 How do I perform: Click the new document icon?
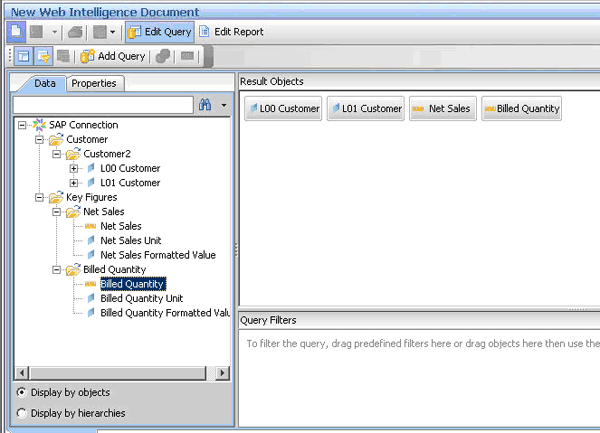click(17, 31)
